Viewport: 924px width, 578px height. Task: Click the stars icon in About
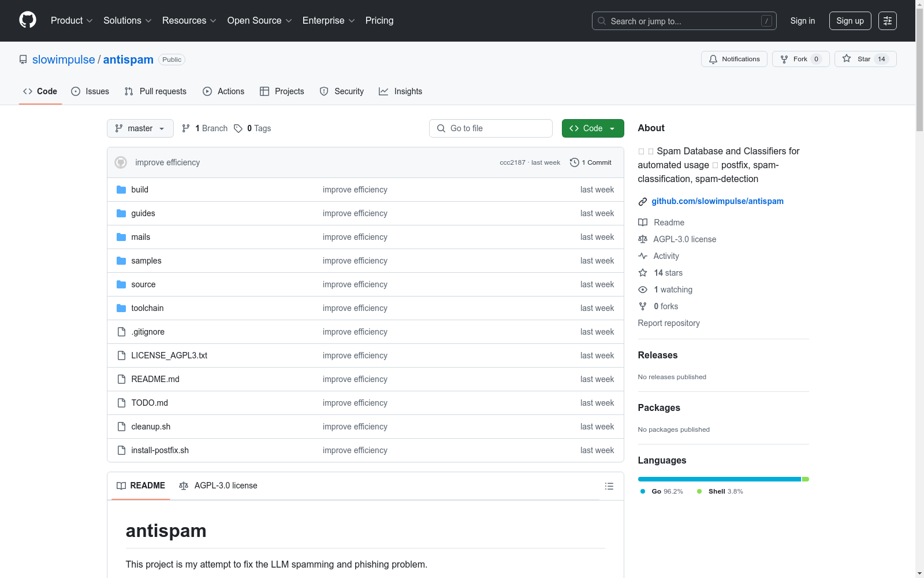643,273
